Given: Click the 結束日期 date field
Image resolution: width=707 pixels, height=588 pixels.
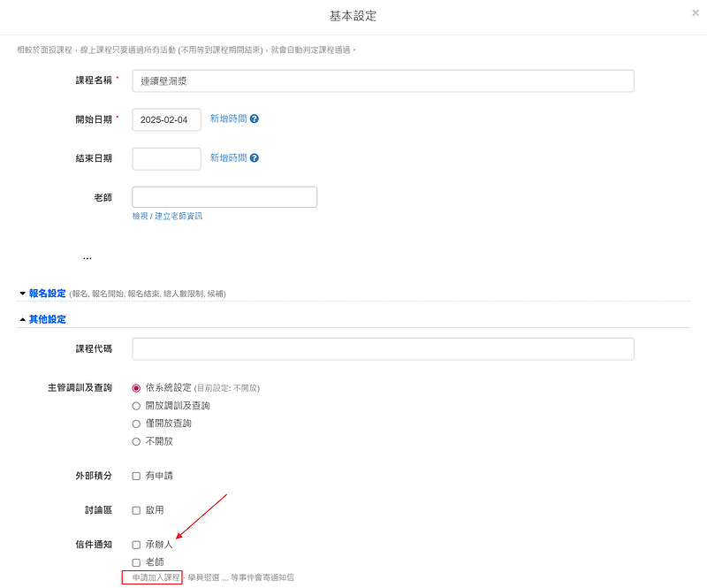Looking at the screenshot, I should click(x=166, y=159).
